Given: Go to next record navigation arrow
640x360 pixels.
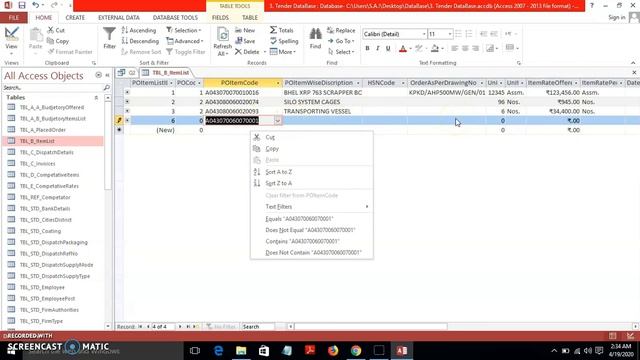Looking at the screenshot, I should [180, 327].
